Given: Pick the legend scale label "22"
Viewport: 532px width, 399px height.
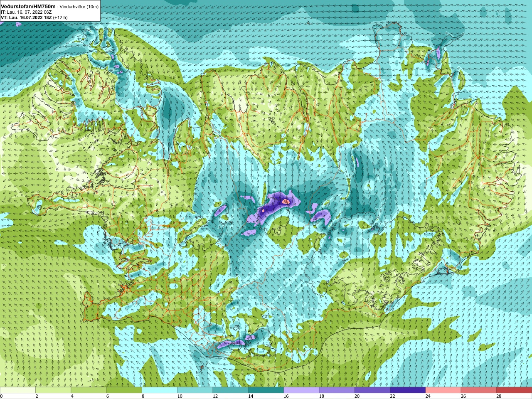Looking at the screenshot, I should coord(392,396).
